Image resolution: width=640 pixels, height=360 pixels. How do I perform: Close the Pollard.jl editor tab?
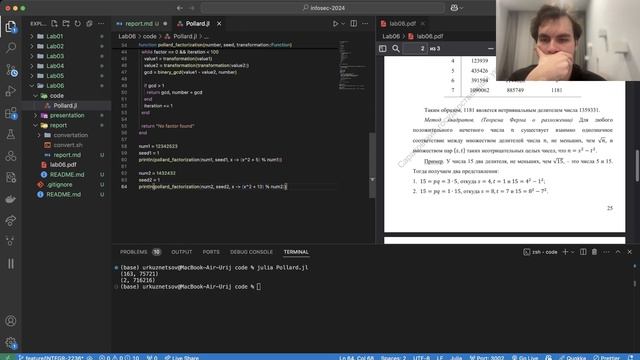click(x=219, y=24)
